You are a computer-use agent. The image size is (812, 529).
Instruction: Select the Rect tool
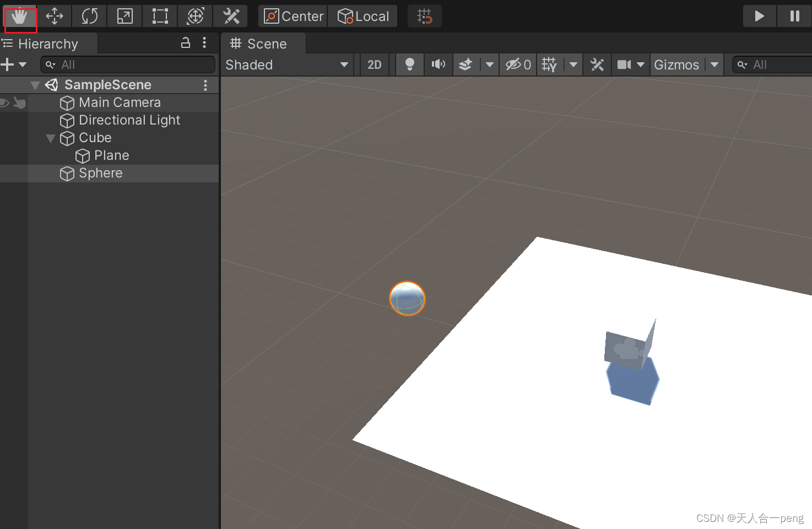point(160,17)
